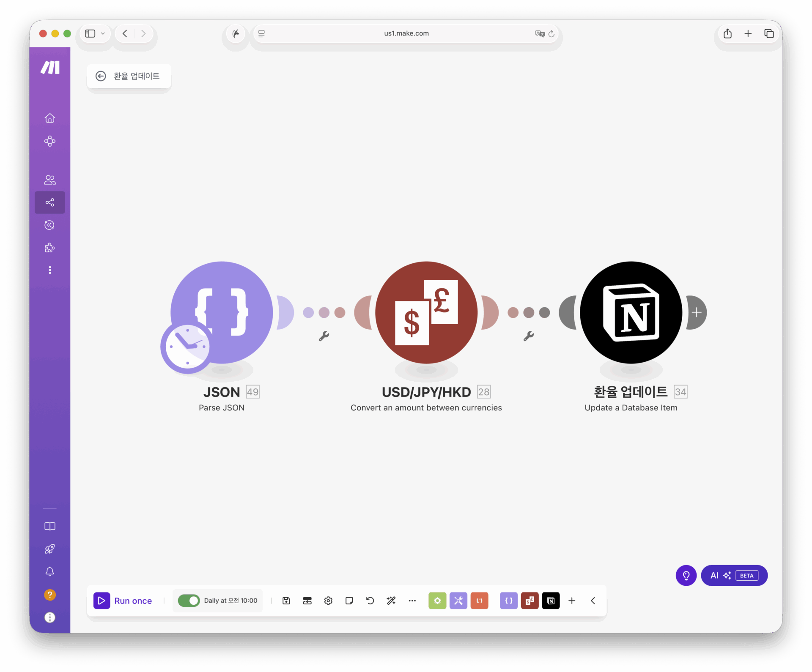This screenshot has width=812, height=672.
Task: Open scenario inputs/outputs icon
Action: coord(307,601)
